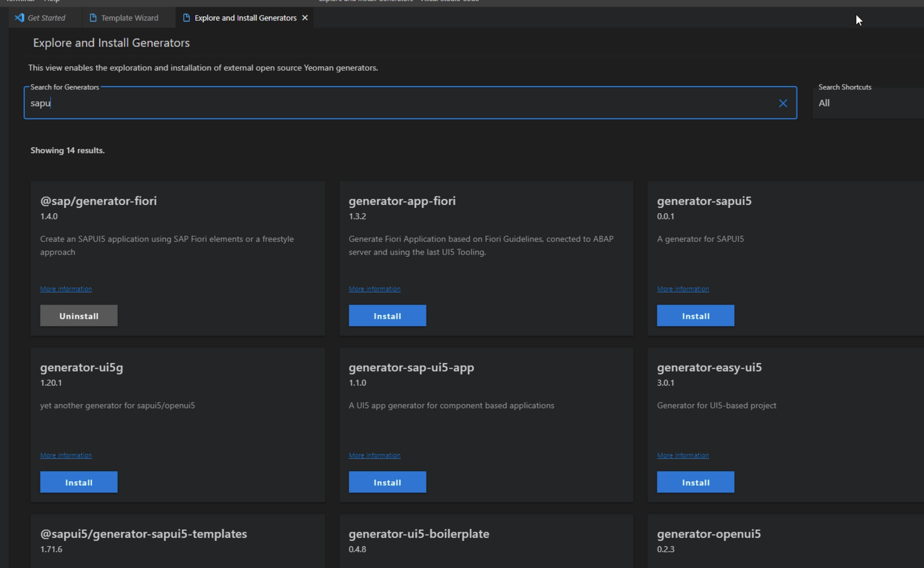Click version 3.0.1 under generator-easy-ui5
This screenshot has width=924, height=568.
coord(665,383)
